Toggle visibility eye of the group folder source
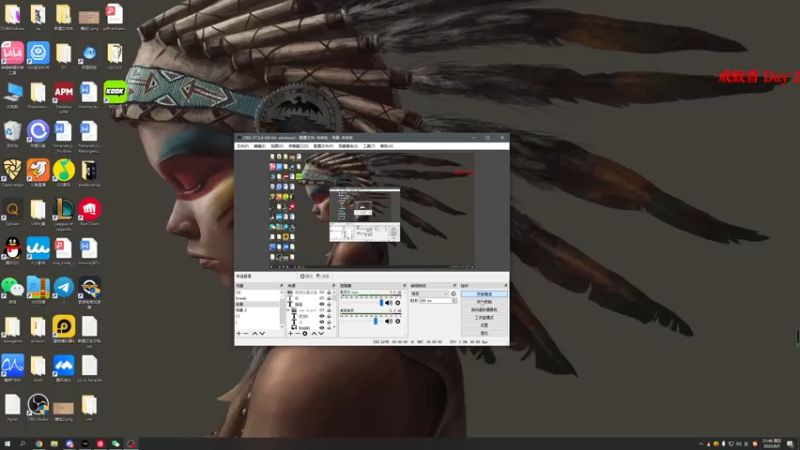 [322, 310]
